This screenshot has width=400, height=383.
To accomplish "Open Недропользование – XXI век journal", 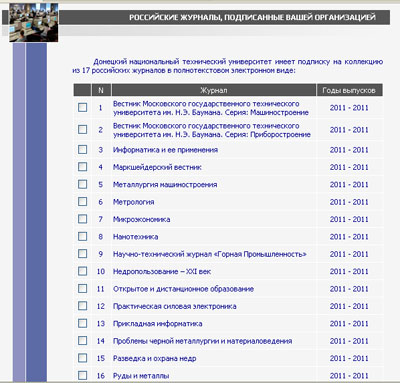I will click(x=162, y=271).
